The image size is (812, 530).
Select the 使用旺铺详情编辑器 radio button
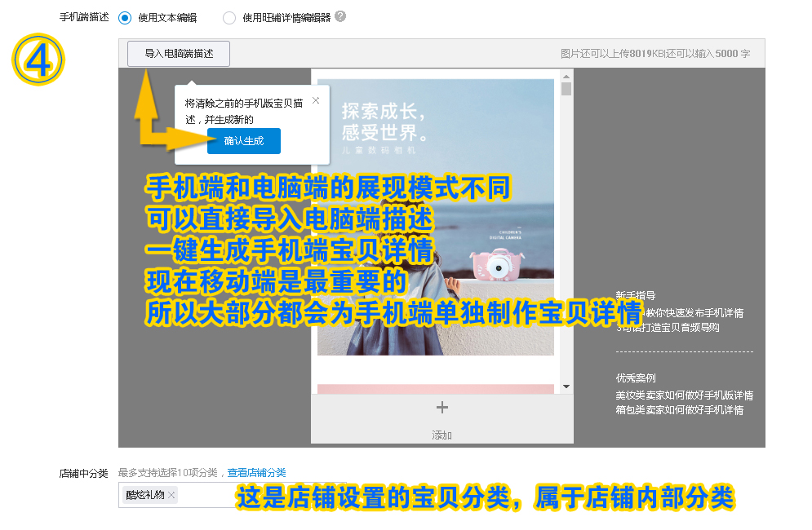(229, 17)
